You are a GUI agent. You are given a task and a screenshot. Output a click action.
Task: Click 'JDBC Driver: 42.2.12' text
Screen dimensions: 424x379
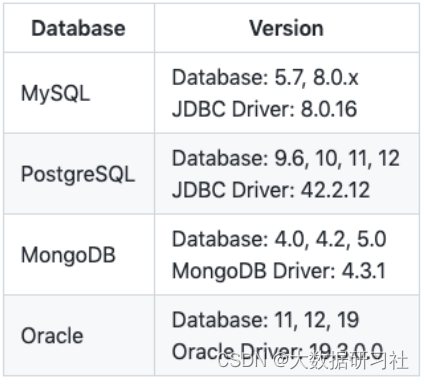[271, 190]
